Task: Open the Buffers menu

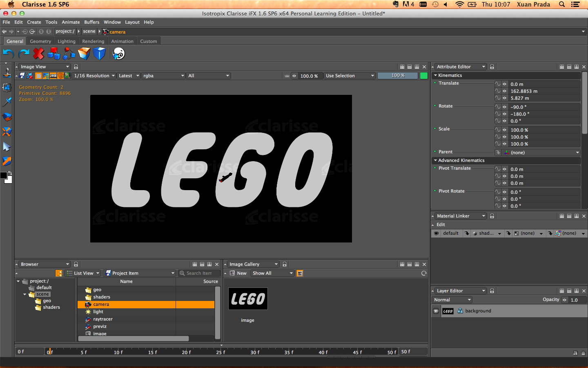Action: pos(92,22)
